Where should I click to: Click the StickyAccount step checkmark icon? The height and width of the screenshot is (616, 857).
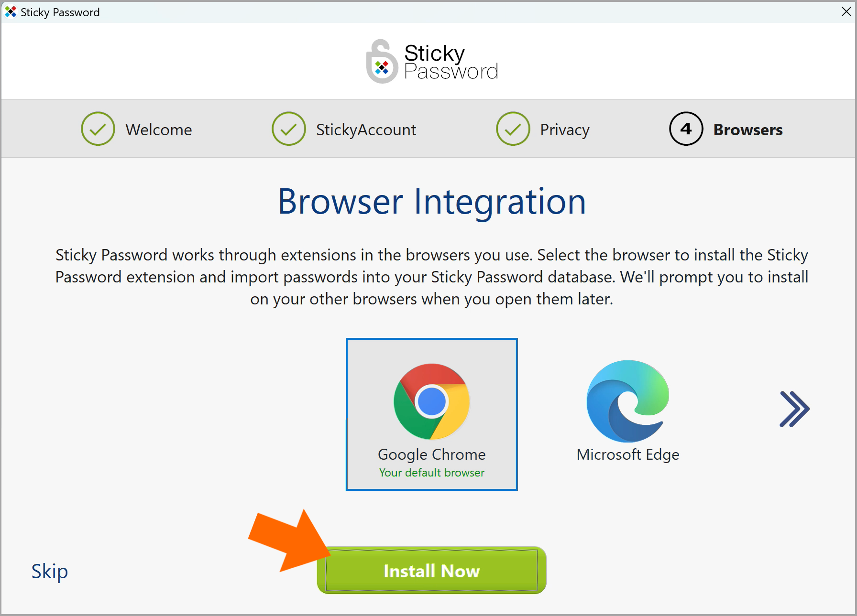pyautogui.click(x=289, y=129)
